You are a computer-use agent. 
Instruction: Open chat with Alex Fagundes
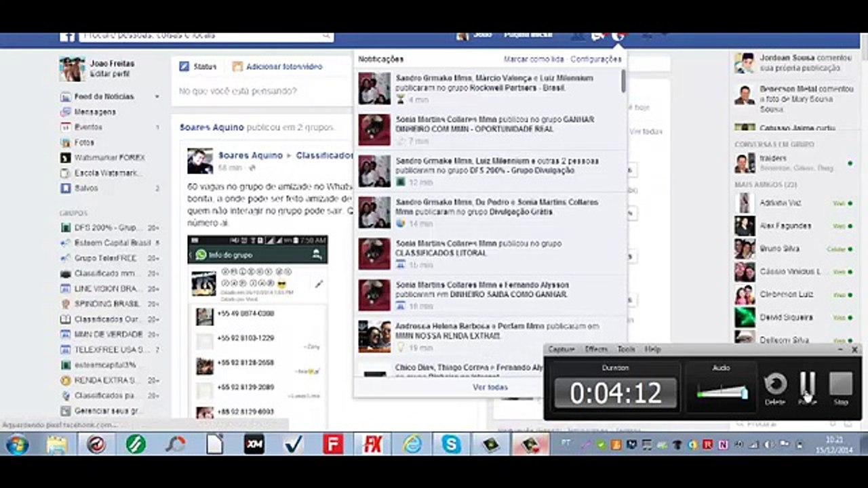(x=794, y=226)
